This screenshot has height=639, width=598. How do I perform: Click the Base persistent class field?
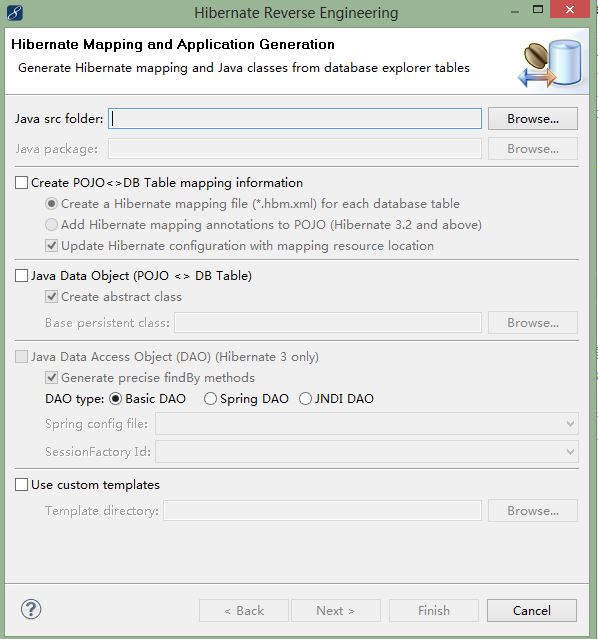pyautogui.click(x=328, y=323)
